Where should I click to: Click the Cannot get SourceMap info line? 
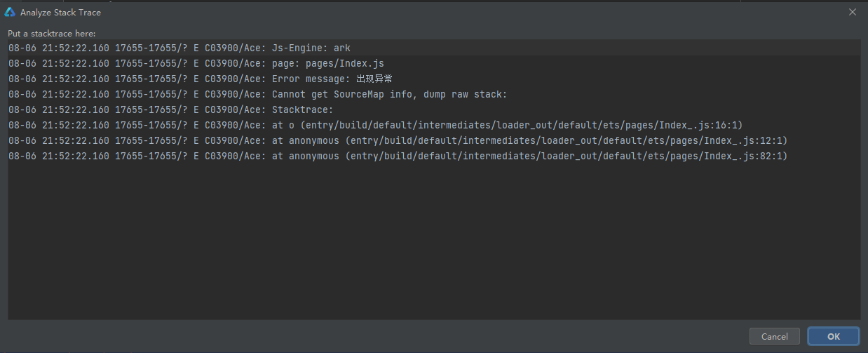(434, 94)
